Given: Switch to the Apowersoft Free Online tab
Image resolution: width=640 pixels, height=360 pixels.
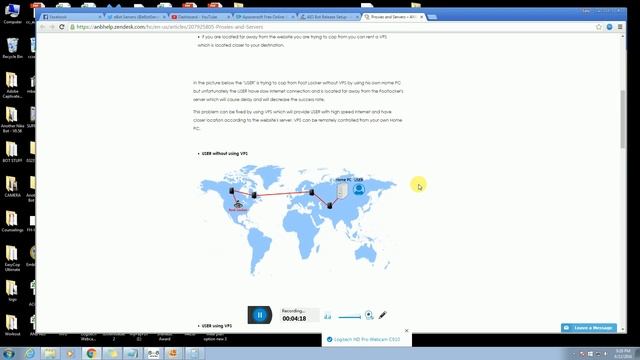Looking at the screenshot, I should [x=264, y=17].
